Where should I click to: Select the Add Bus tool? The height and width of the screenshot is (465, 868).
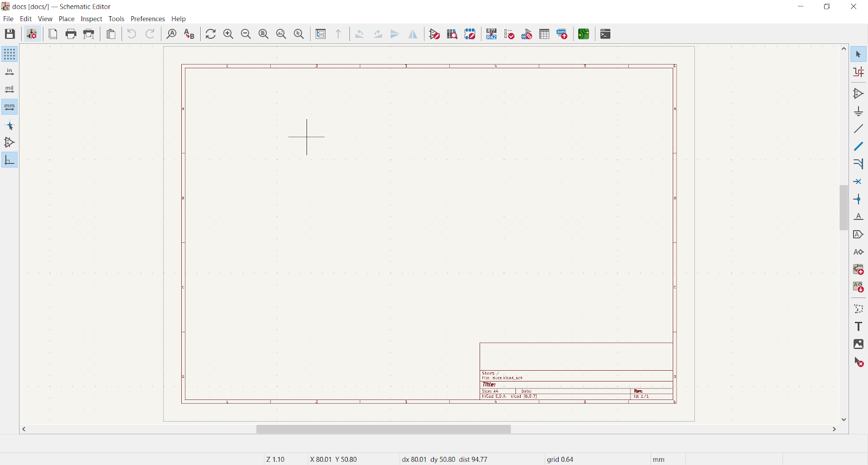[x=858, y=146]
